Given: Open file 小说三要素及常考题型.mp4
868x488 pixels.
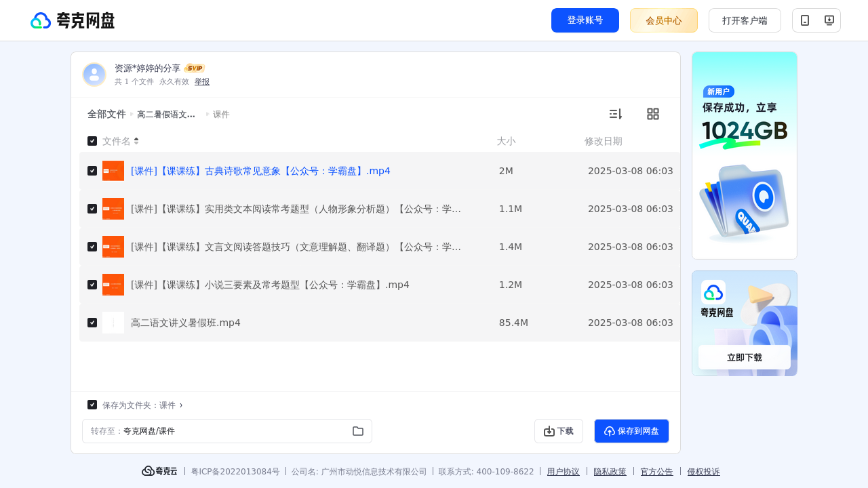Looking at the screenshot, I should 270,285.
